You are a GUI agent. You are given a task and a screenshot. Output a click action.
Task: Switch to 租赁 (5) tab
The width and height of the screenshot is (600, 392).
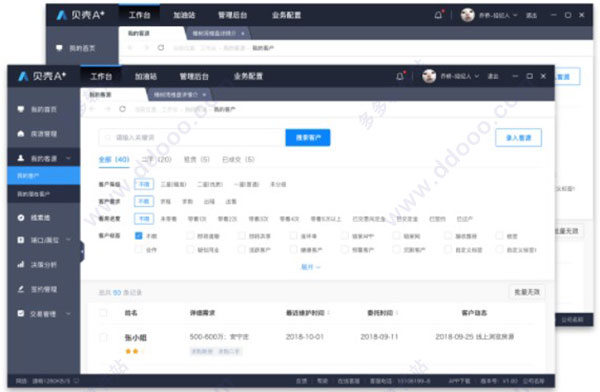pyautogui.click(x=197, y=159)
